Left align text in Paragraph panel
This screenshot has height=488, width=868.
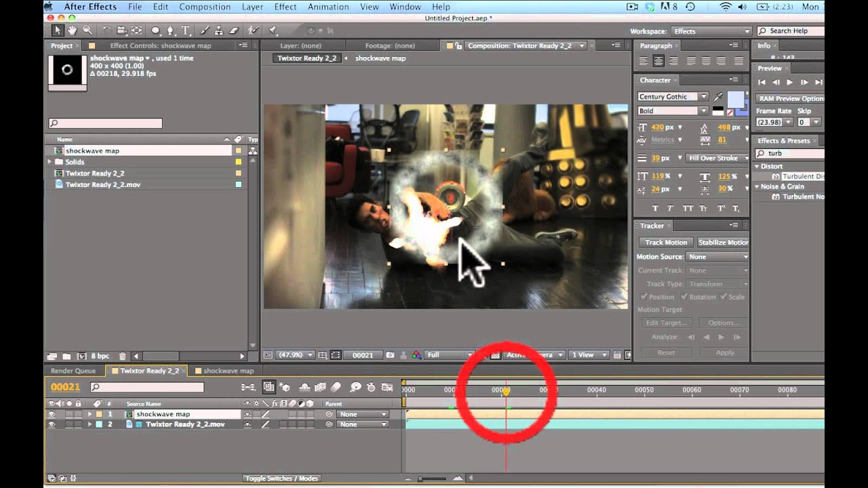click(644, 60)
